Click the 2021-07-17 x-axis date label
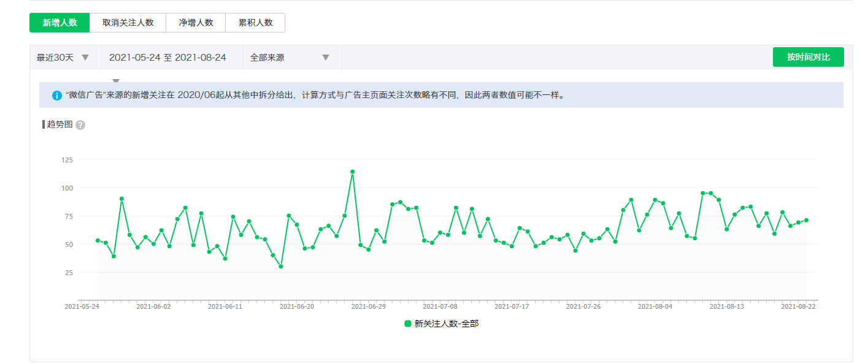Image resolution: width=868 pixels, height=364 pixels. coord(512,306)
